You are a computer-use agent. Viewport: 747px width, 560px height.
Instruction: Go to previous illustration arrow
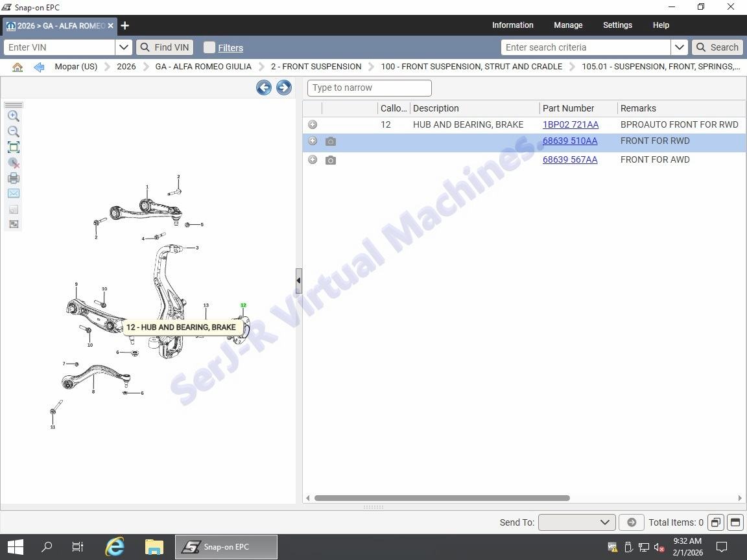263,87
